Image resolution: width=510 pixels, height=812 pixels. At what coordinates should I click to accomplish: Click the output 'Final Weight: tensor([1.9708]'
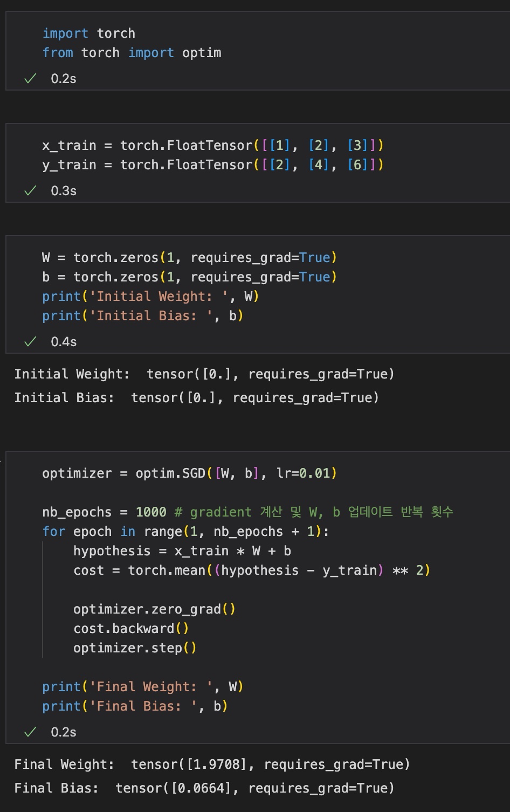(x=212, y=765)
